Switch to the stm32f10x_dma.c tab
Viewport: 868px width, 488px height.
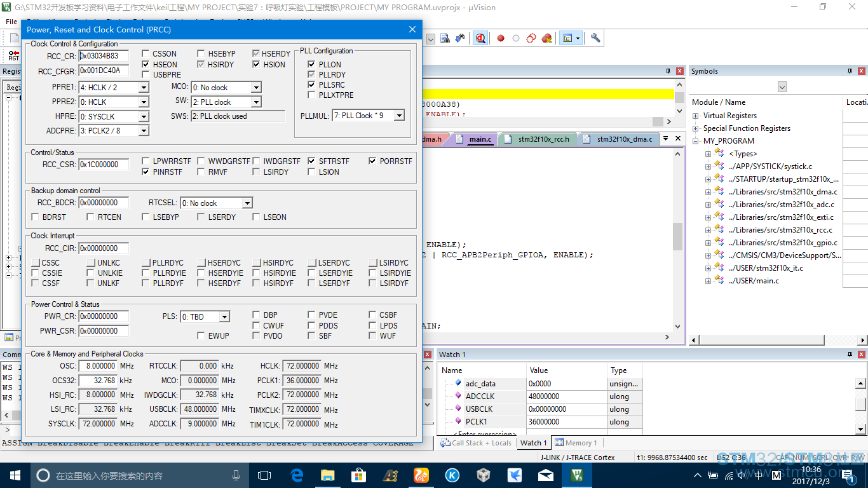coord(618,139)
